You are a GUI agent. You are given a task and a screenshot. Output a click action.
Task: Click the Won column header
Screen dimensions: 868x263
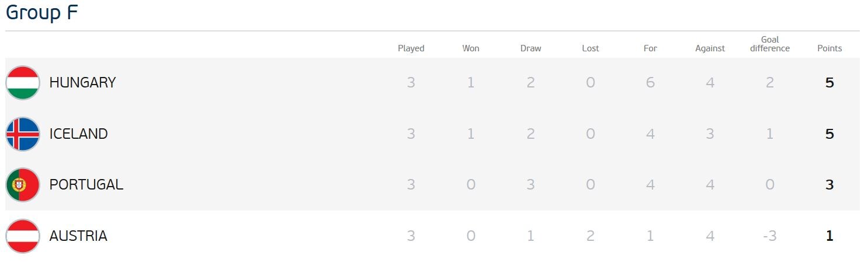(x=471, y=48)
